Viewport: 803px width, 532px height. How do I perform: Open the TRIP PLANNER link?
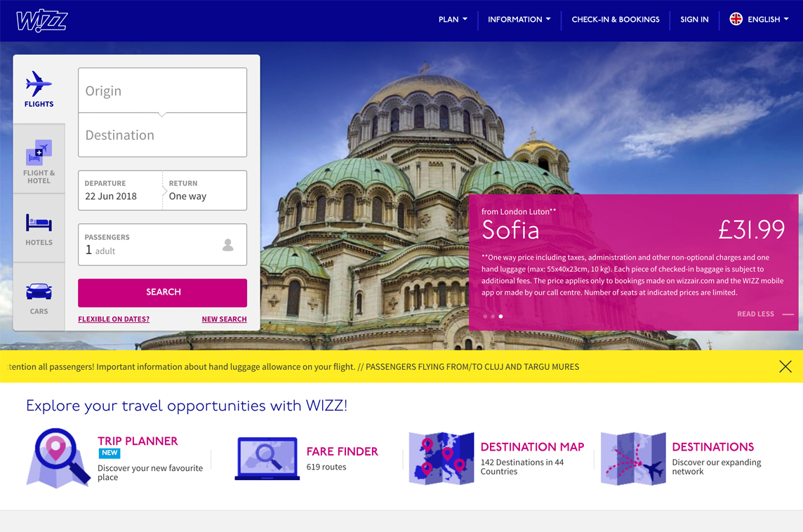(138, 441)
